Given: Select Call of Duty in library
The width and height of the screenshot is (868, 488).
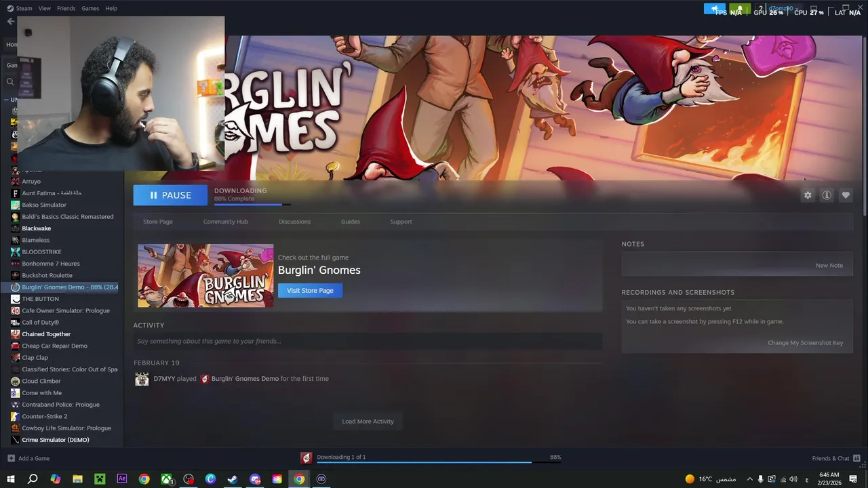Looking at the screenshot, I should (40, 323).
